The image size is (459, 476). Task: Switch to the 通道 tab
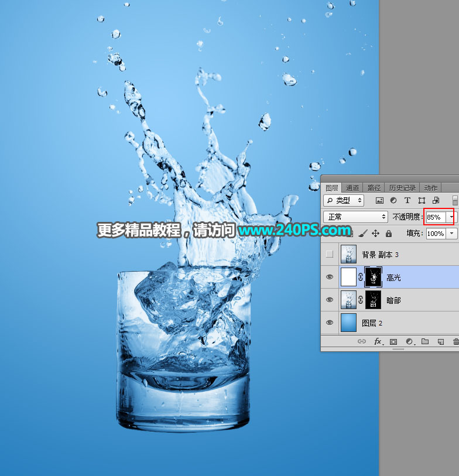tap(352, 188)
